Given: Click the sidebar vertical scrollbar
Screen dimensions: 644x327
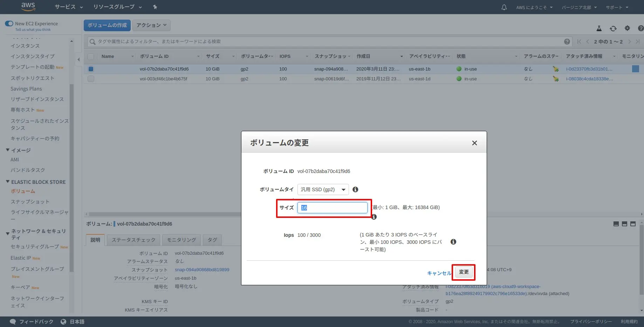Looking at the screenshot, I should (71, 178).
